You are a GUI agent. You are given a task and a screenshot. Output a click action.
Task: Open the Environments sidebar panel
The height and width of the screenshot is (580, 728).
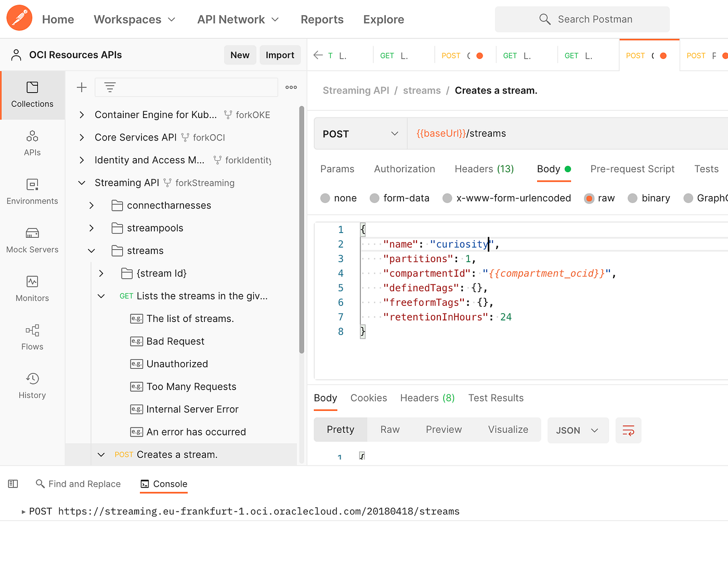pyautogui.click(x=32, y=191)
